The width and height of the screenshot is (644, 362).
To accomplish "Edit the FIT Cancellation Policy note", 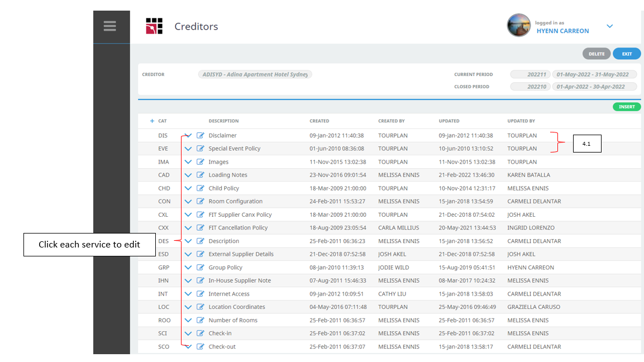I will pos(201,227).
